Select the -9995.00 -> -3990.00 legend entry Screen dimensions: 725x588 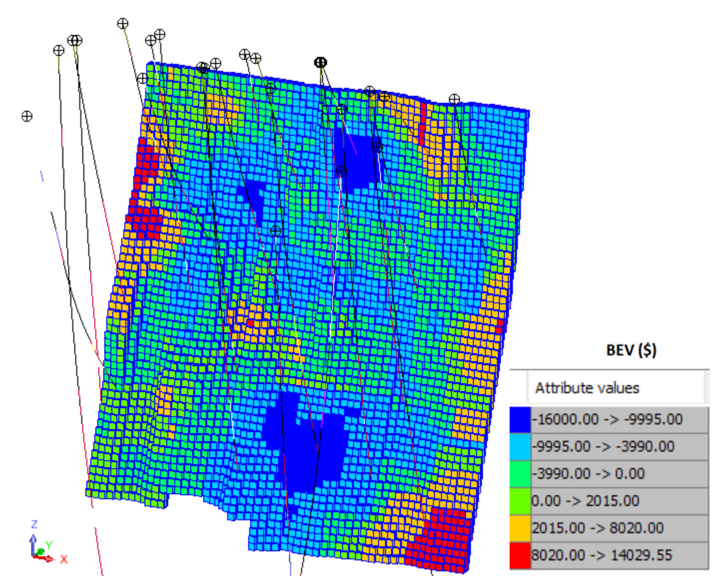pyautogui.click(x=603, y=447)
